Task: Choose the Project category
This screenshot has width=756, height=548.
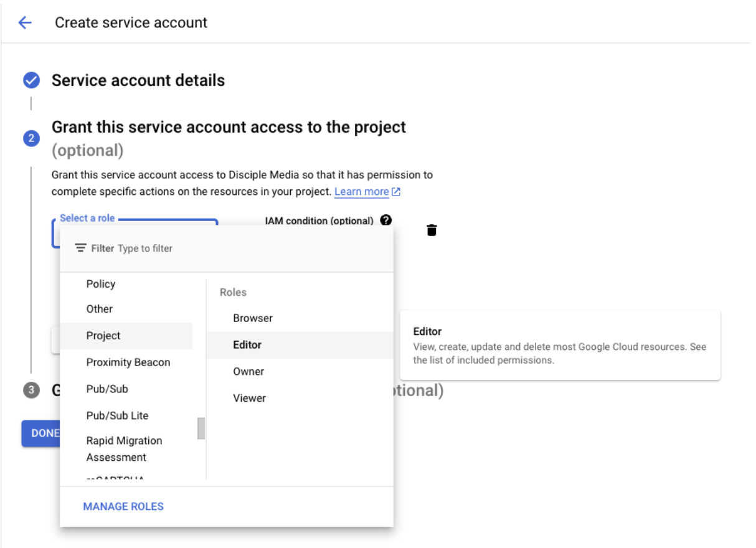Action: pos(103,336)
